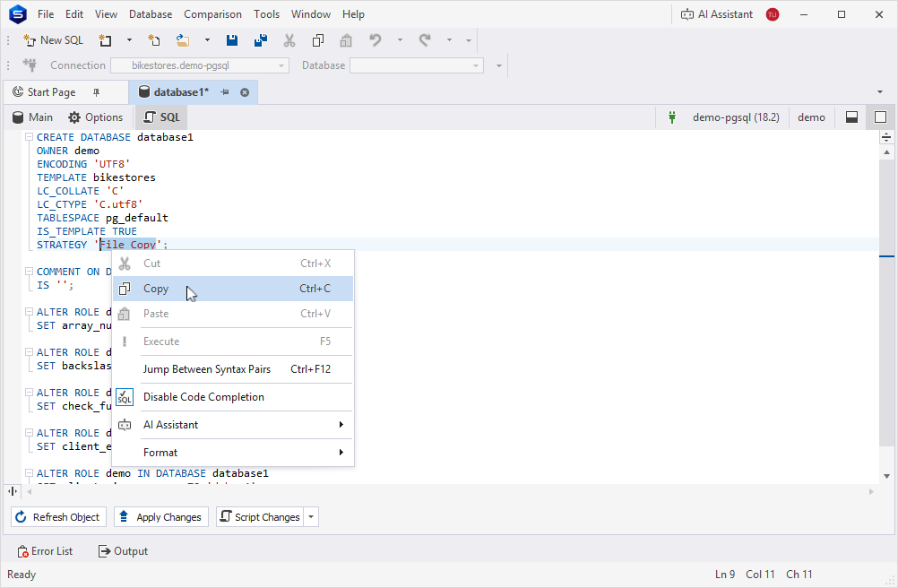Click the scroll right arrow of horizontal scrollbar
Screen dimensions: 898x588
click(x=872, y=491)
